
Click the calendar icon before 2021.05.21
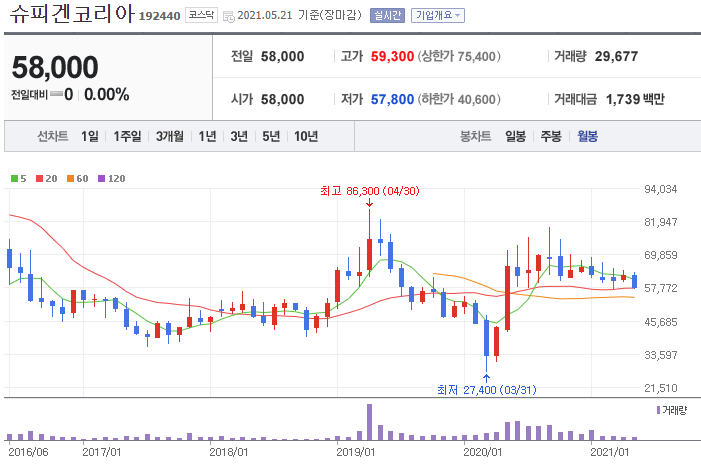[228, 17]
